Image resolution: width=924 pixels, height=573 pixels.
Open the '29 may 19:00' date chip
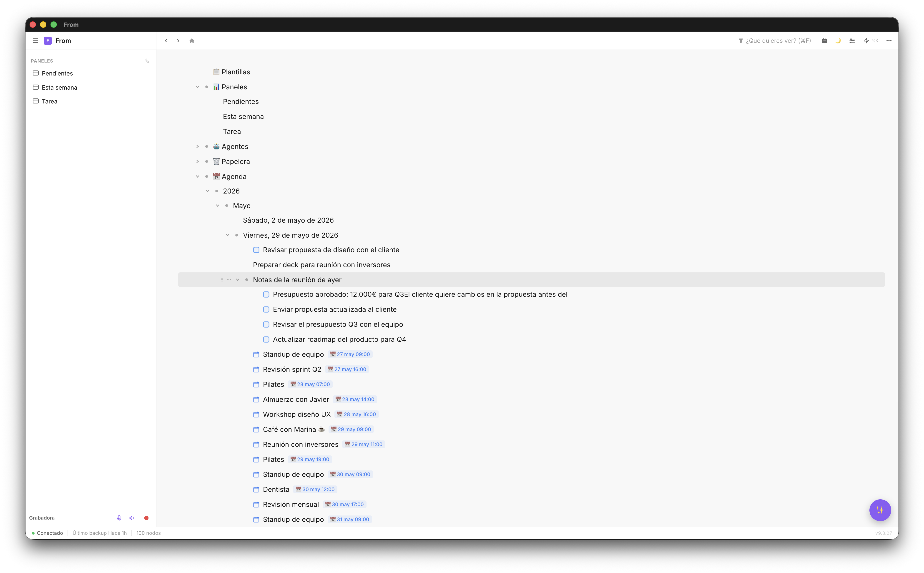pos(309,459)
